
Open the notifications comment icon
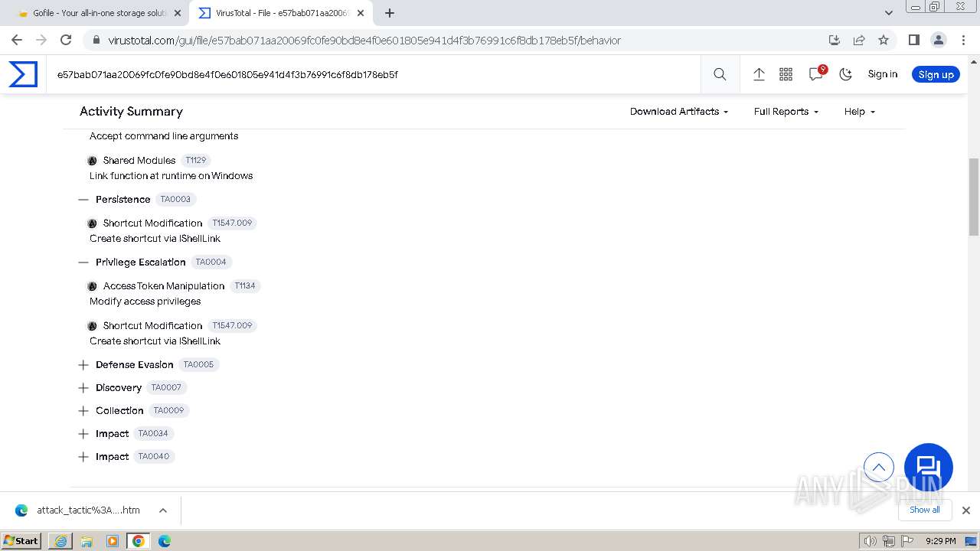(816, 74)
